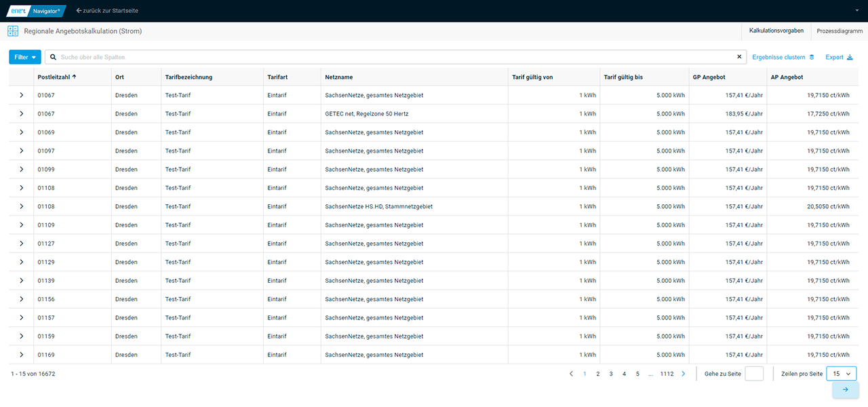
Task: Open the Filter dropdown button
Action: tap(25, 57)
